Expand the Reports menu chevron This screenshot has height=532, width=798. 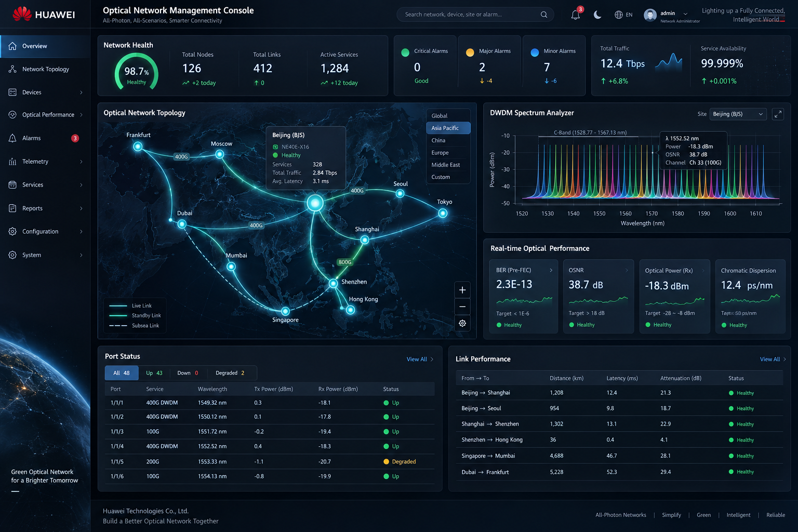pos(81,208)
